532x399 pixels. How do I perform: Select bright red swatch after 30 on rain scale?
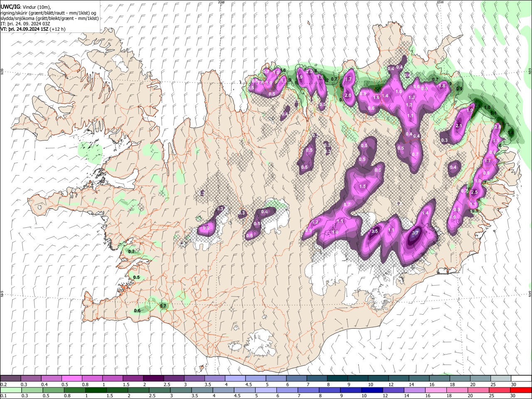(521, 390)
